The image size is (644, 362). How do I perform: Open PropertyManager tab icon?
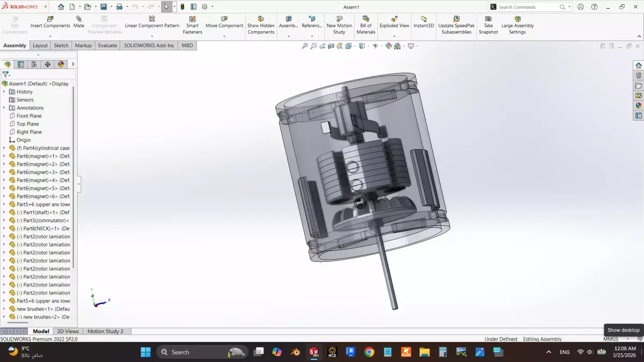21,64
